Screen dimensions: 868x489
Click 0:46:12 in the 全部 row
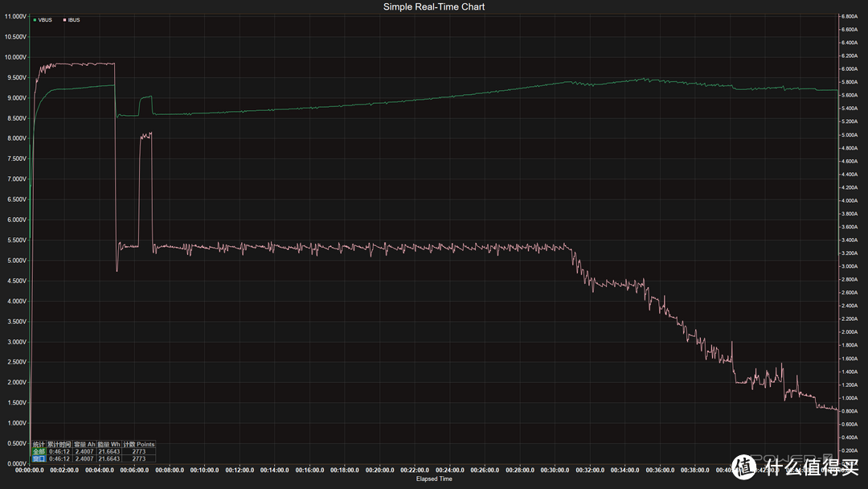(x=59, y=451)
